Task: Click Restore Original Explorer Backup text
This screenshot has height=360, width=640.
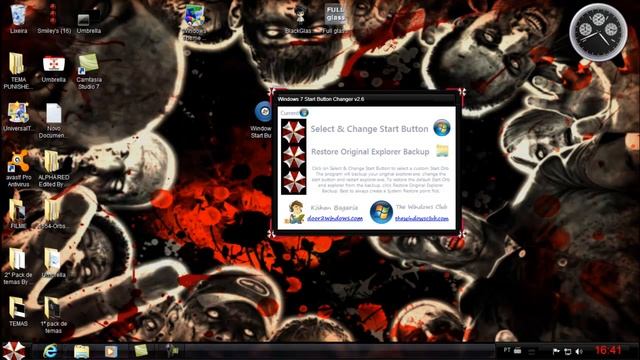Action: click(370, 152)
